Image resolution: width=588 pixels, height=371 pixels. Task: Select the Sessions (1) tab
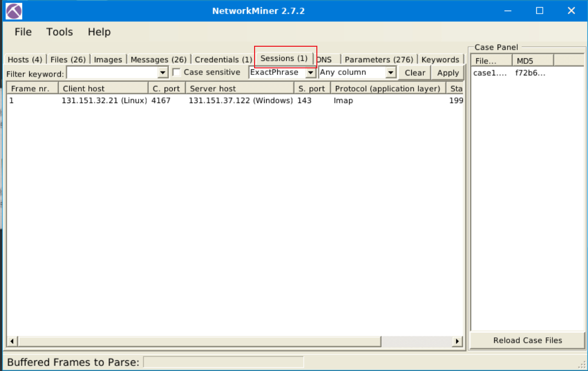point(284,58)
